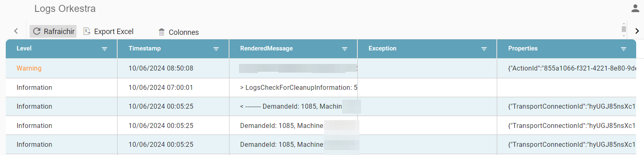Open the Exception column filter menu

click(484, 49)
